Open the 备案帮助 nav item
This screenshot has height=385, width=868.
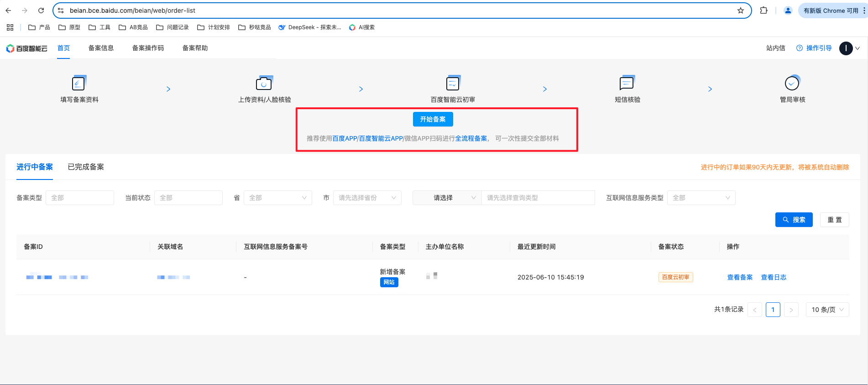[x=195, y=48]
